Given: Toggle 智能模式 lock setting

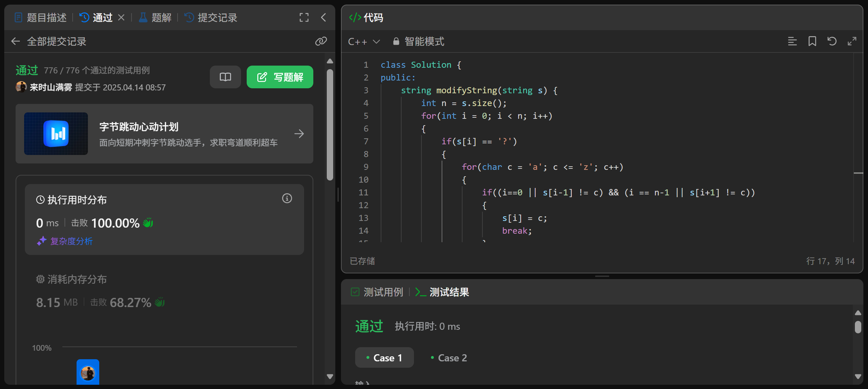Looking at the screenshot, I should (x=419, y=41).
